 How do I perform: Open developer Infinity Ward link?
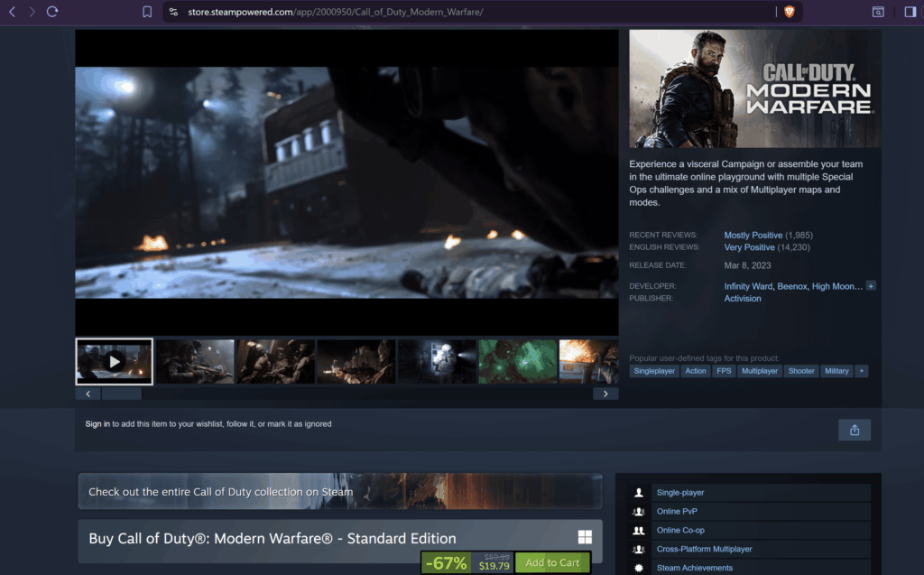[x=748, y=287]
